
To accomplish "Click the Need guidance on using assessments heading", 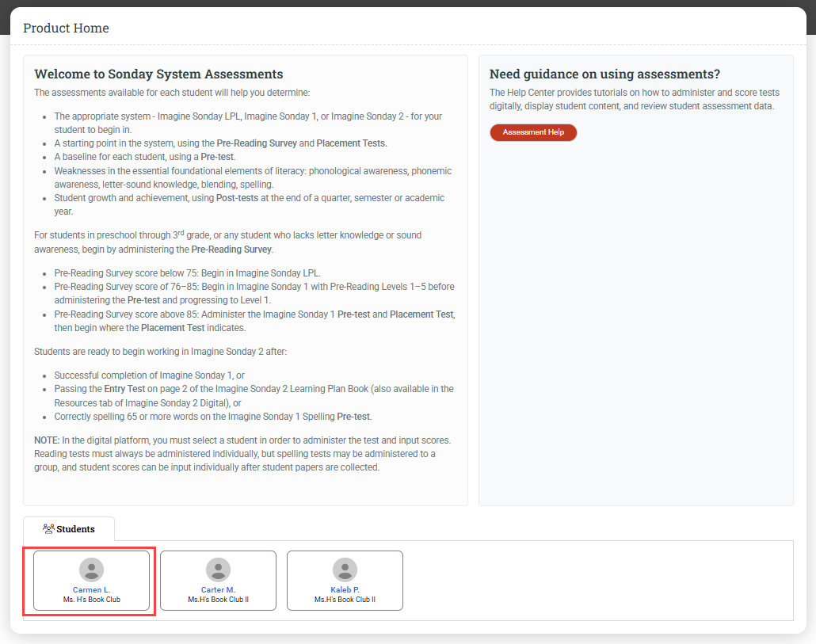I will [x=604, y=74].
